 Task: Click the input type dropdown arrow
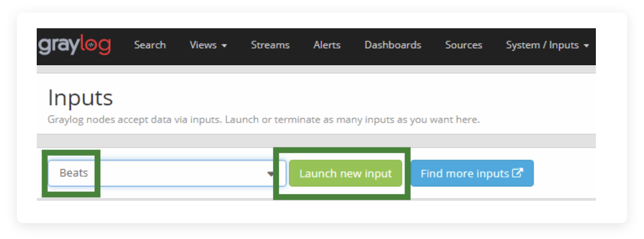(x=270, y=174)
